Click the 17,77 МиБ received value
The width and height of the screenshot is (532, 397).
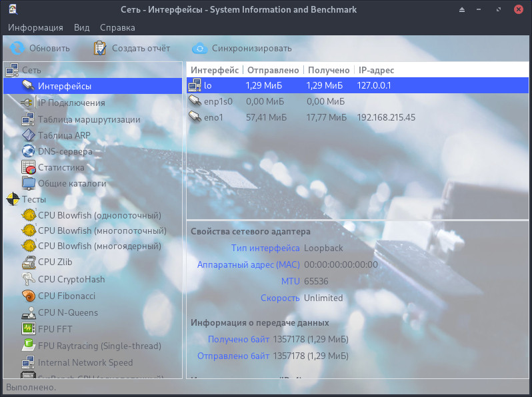[327, 117]
